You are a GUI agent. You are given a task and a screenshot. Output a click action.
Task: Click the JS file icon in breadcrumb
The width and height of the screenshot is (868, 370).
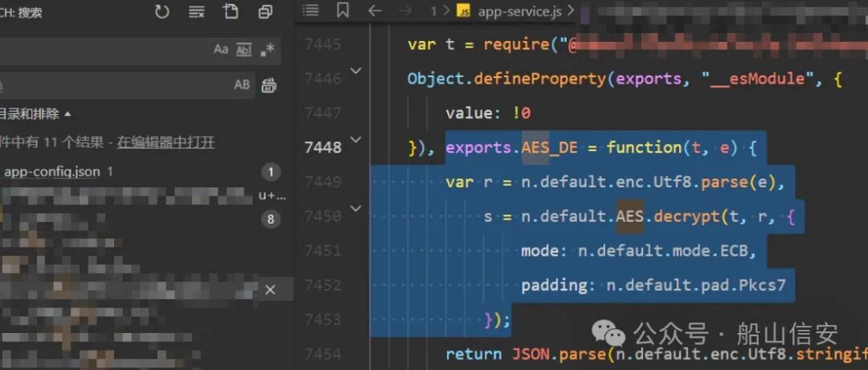point(464,11)
